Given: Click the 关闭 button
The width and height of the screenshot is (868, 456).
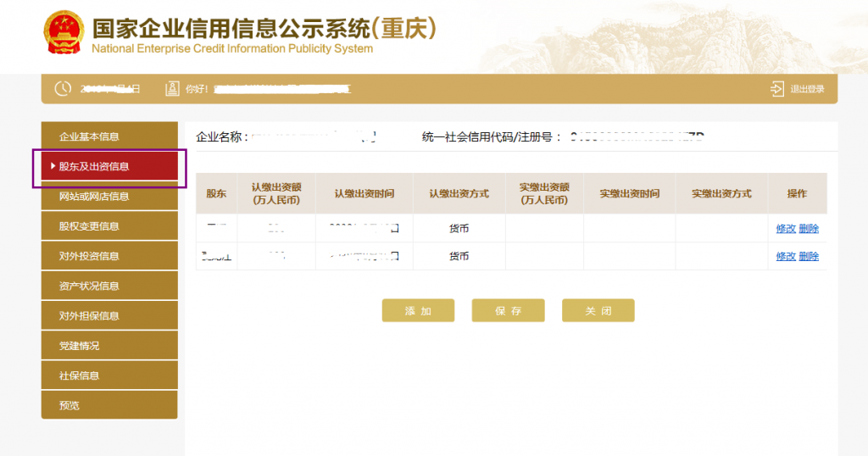Looking at the screenshot, I should (x=598, y=310).
